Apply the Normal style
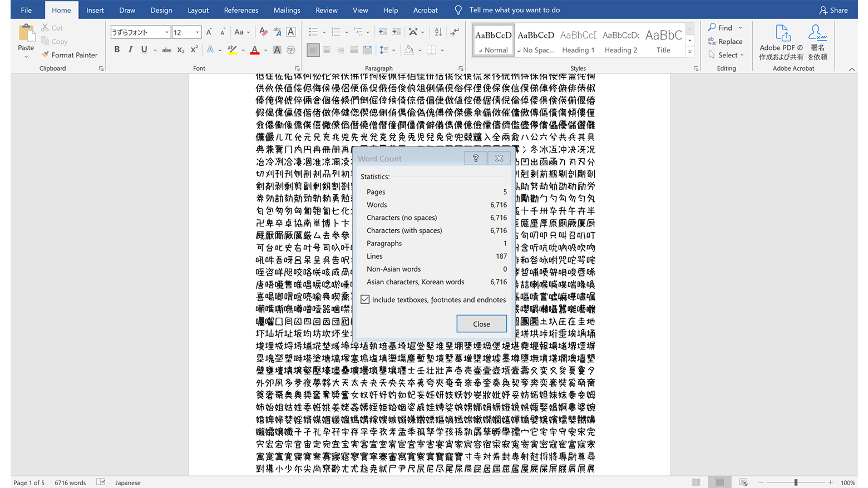 click(493, 41)
